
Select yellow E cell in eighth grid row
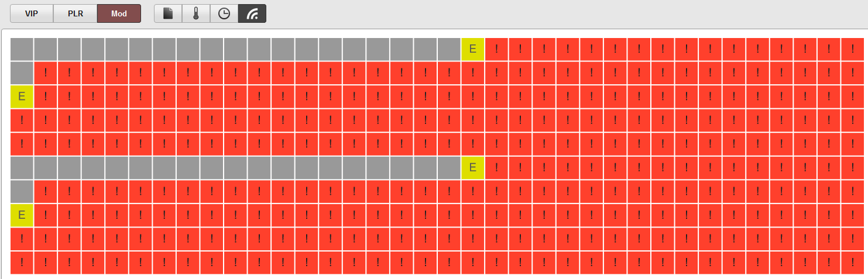tap(22, 215)
